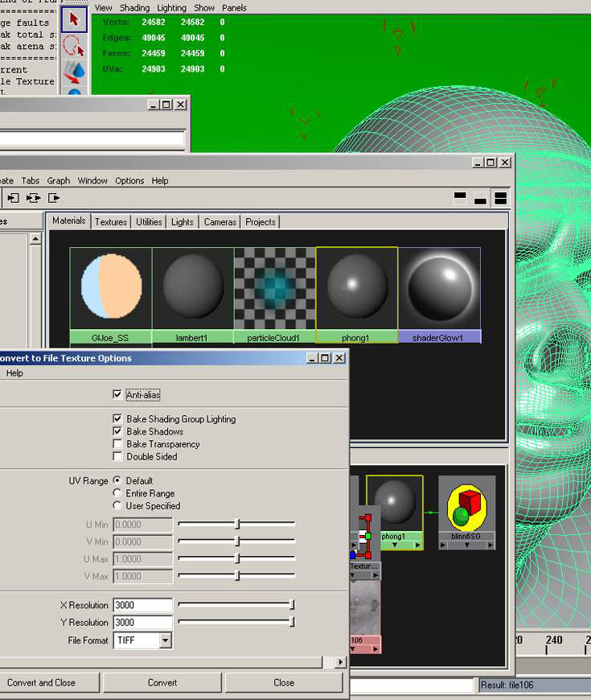Check the Double Sided box
Image resolution: width=591 pixels, height=700 pixels.
118,457
